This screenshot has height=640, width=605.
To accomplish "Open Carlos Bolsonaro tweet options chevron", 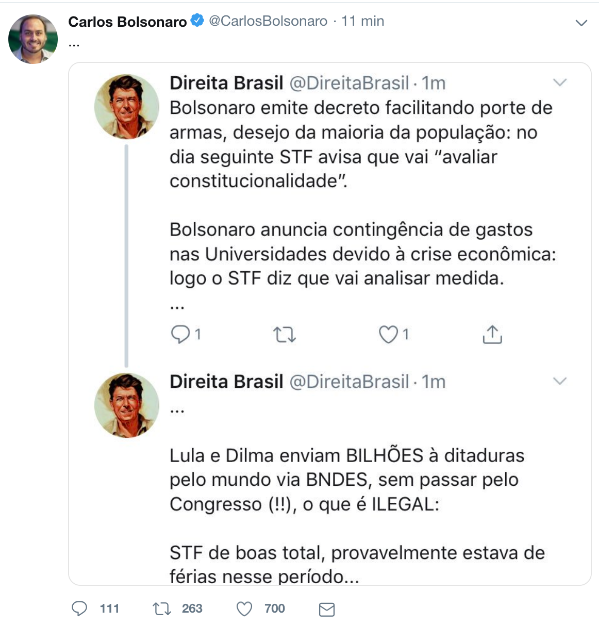I will 582,22.
